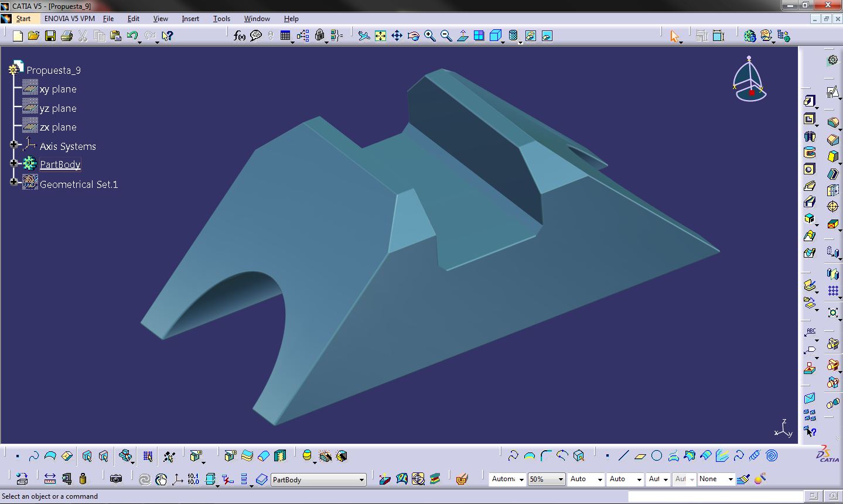Screen dimensions: 843x504
Task: Open the File menu
Action: (108, 19)
